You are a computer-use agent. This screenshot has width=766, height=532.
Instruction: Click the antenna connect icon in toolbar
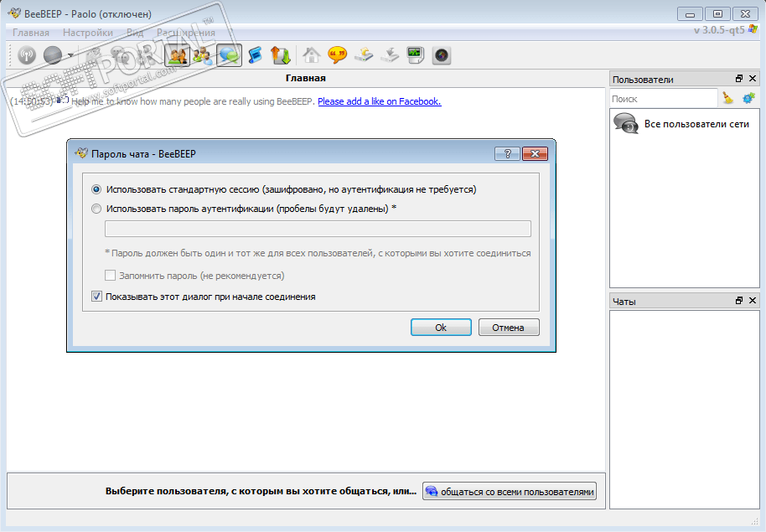27,55
